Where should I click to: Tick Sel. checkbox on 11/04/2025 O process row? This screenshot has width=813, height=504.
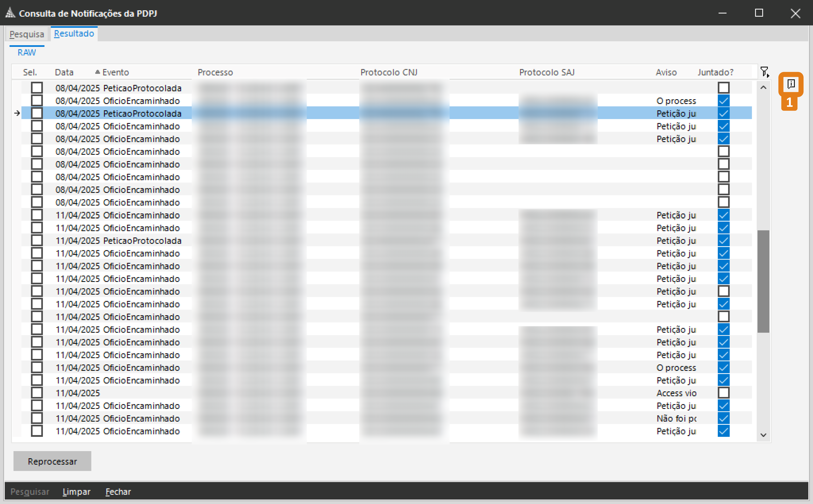37,367
